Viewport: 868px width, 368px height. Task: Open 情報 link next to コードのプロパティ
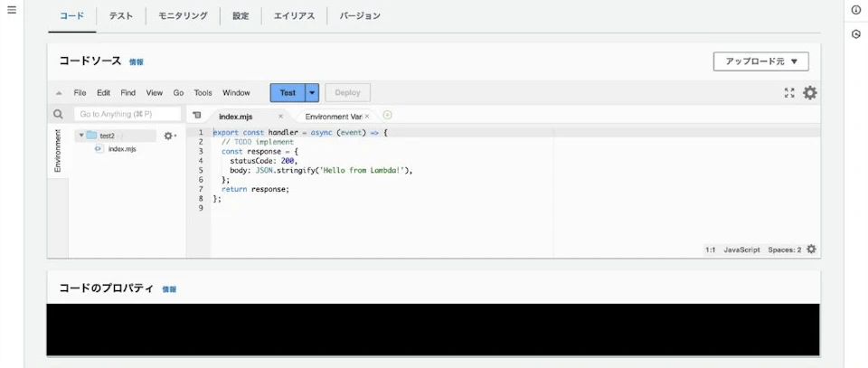click(169, 288)
